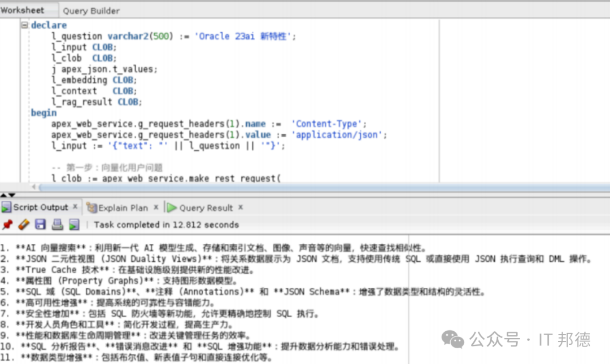The image size is (610, 364).
Task: Close the Query Result tab
Action: [241, 207]
